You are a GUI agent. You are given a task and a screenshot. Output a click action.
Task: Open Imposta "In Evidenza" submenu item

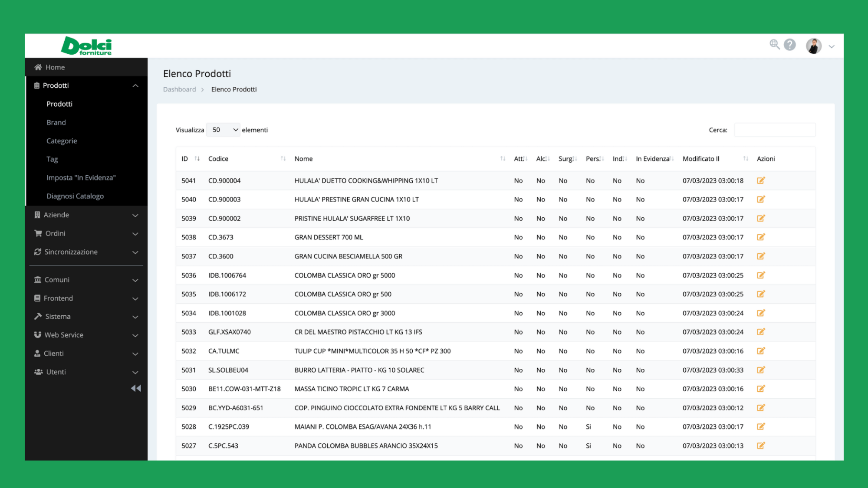click(x=81, y=178)
